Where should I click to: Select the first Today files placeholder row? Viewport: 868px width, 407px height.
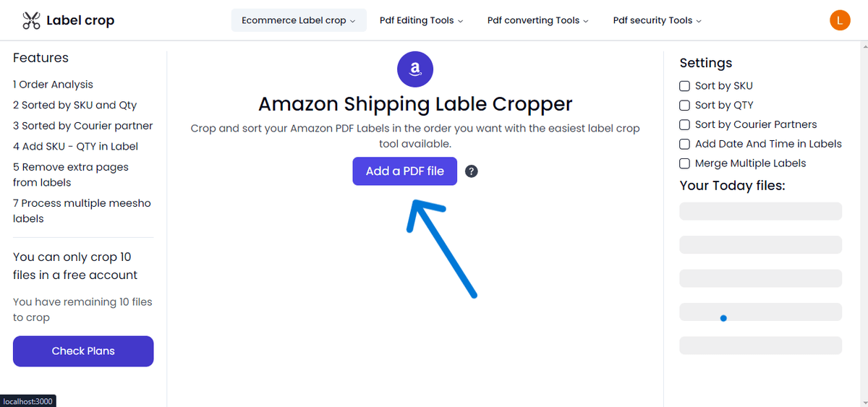point(761,211)
